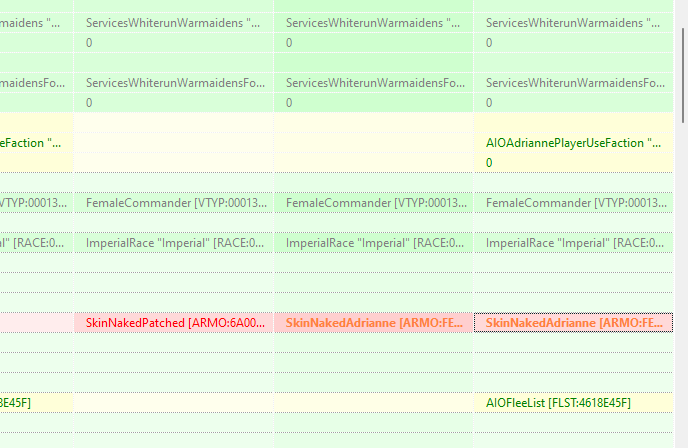Click ImperialRace cell in the SkinNakedPatched column
The image size is (688, 448).
pos(174,243)
